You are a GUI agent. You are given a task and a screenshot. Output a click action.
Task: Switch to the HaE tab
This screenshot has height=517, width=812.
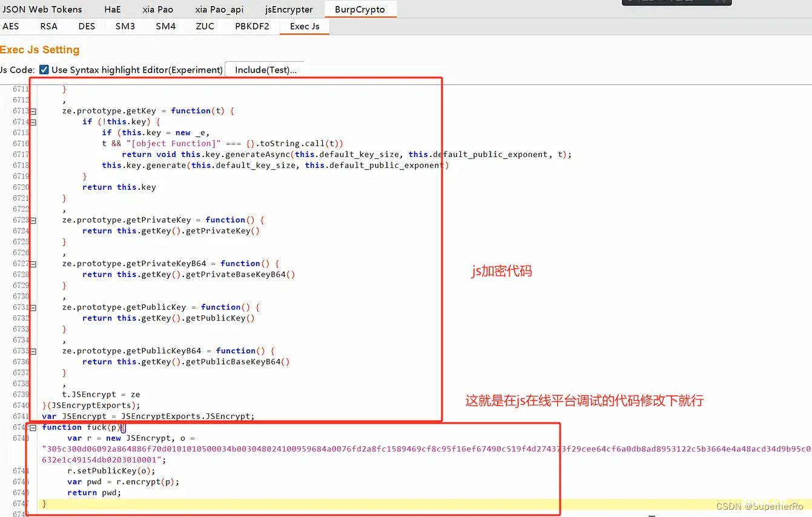tap(113, 9)
